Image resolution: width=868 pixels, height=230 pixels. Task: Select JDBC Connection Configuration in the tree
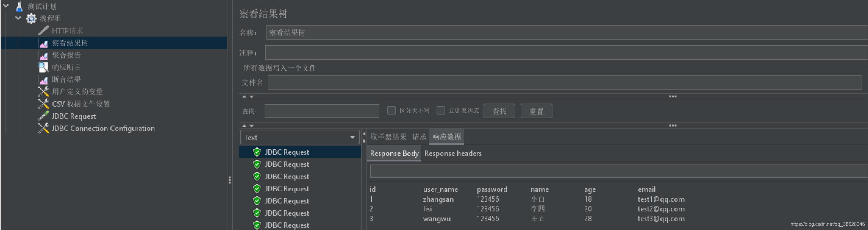coord(103,128)
